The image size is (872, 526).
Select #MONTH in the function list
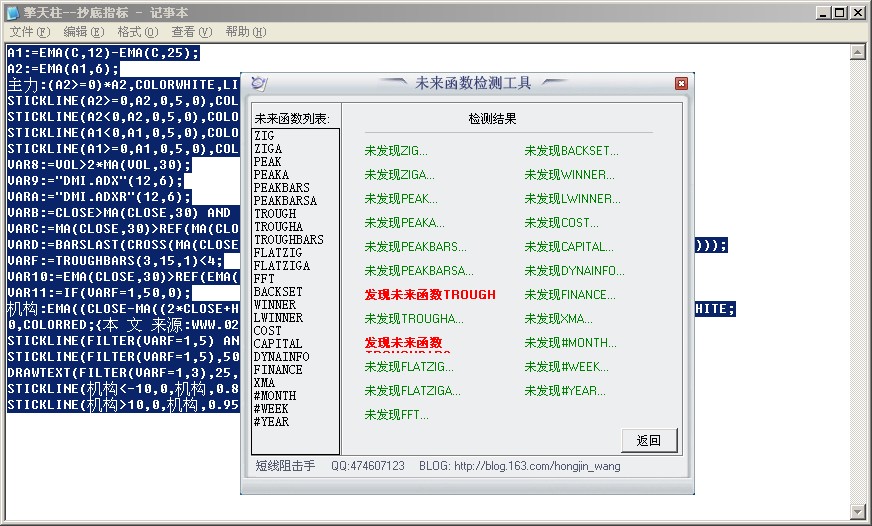coord(275,396)
